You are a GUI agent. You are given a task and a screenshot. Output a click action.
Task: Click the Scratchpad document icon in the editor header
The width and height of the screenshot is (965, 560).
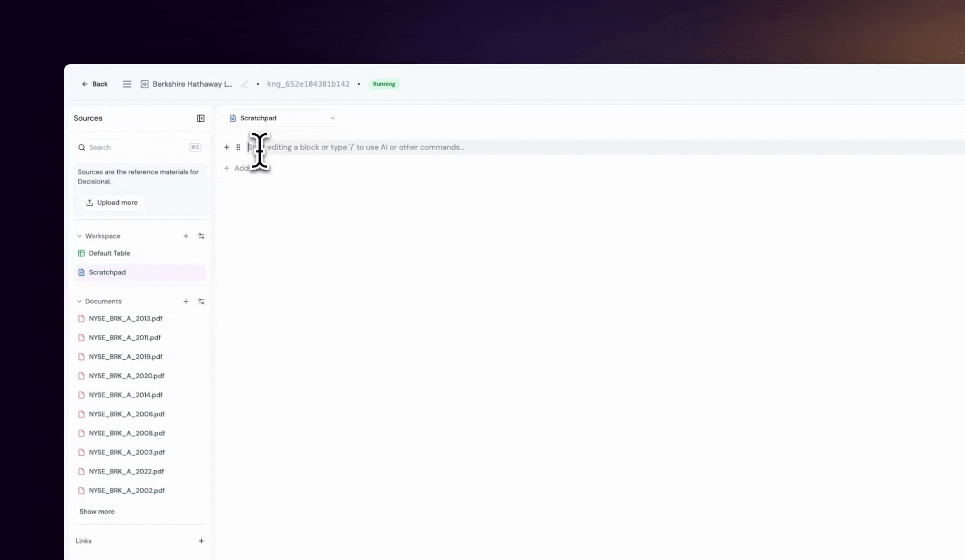click(232, 118)
